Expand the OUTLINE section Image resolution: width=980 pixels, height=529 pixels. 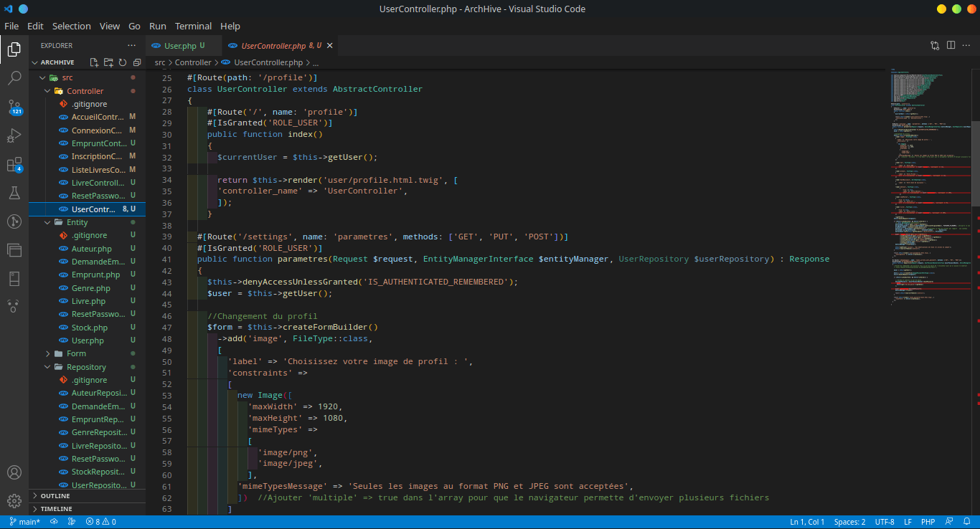coord(55,496)
